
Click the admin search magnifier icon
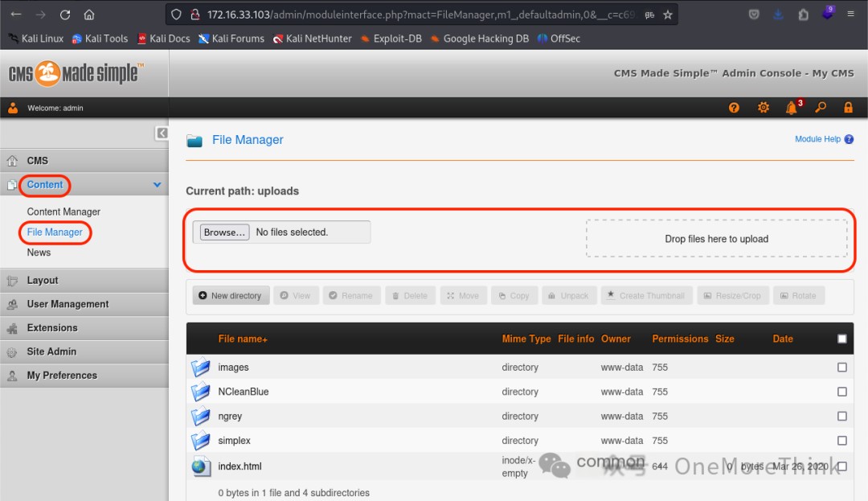tap(821, 108)
